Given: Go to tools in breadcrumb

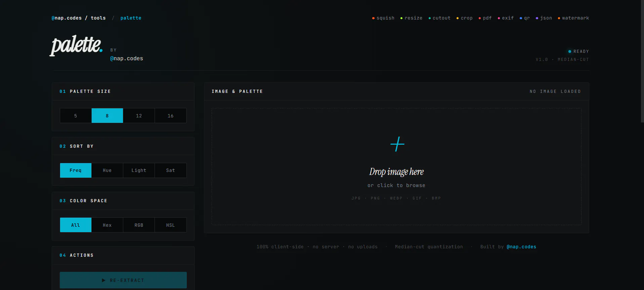Looking at the screenshot, I should (98, 18).
